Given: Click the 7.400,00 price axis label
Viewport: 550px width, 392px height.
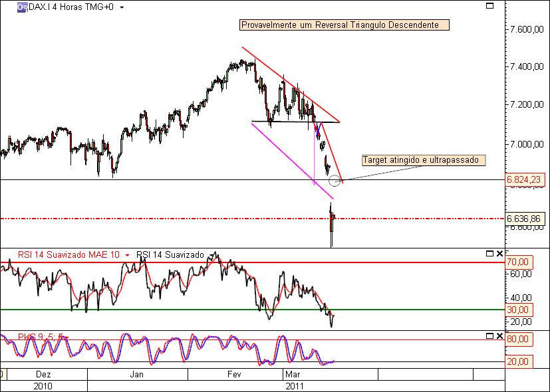Looking at the screenshot, I should point(527,66).
